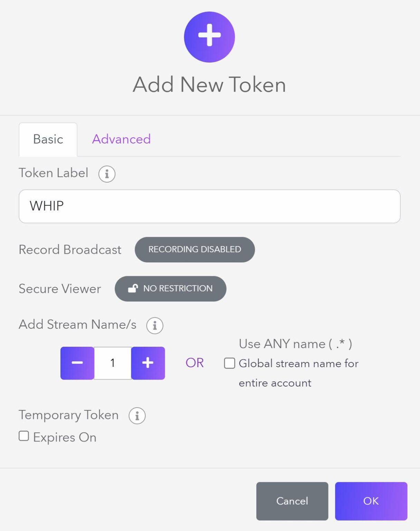Increase stream name count with plus button
This screenshot has width=420, height=531.
148,363
